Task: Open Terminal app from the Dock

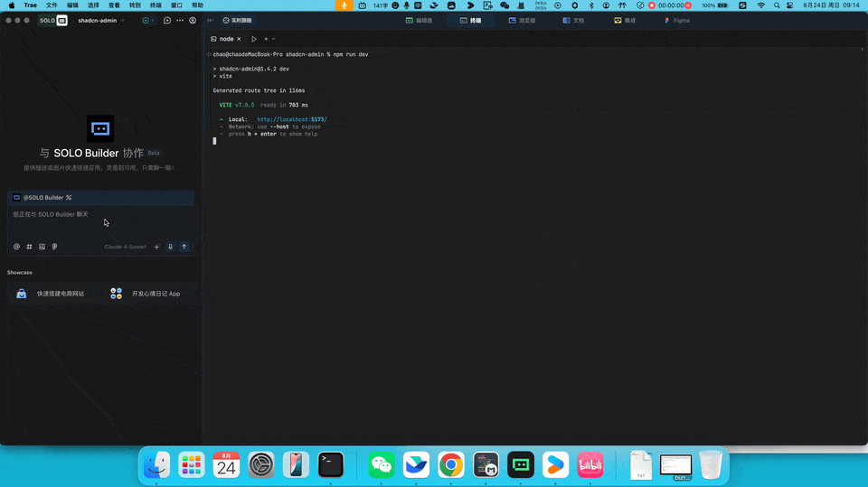Action: point(331,464)
